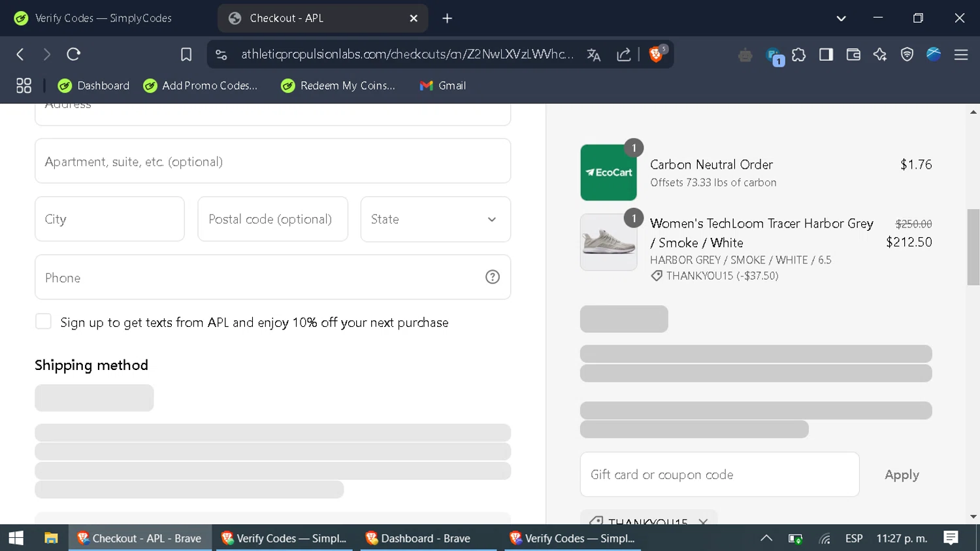Viewport: 980px width, 551px height.
Task: Click the page vertical scrollbar thumb
Action: (x=973, y=247)
